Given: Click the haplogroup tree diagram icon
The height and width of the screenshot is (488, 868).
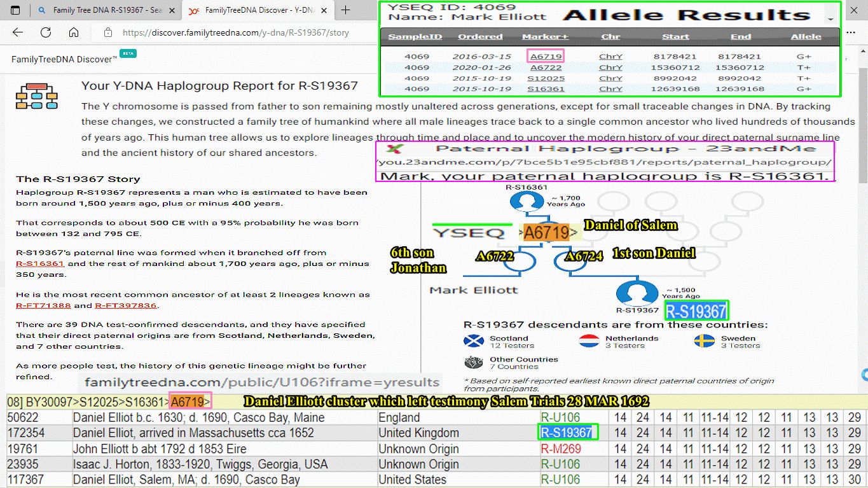Looking at the screenshot, I should tap(37, 96).
